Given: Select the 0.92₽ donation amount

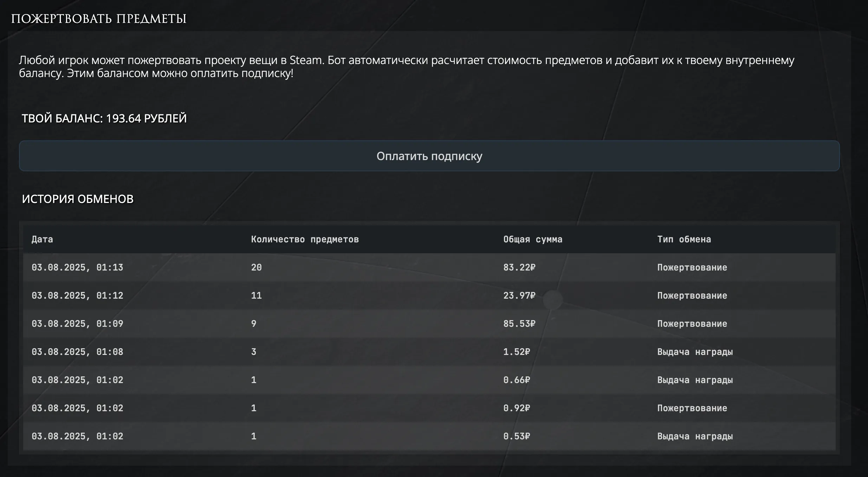Looking at the screenshot, I should (517, 408).
